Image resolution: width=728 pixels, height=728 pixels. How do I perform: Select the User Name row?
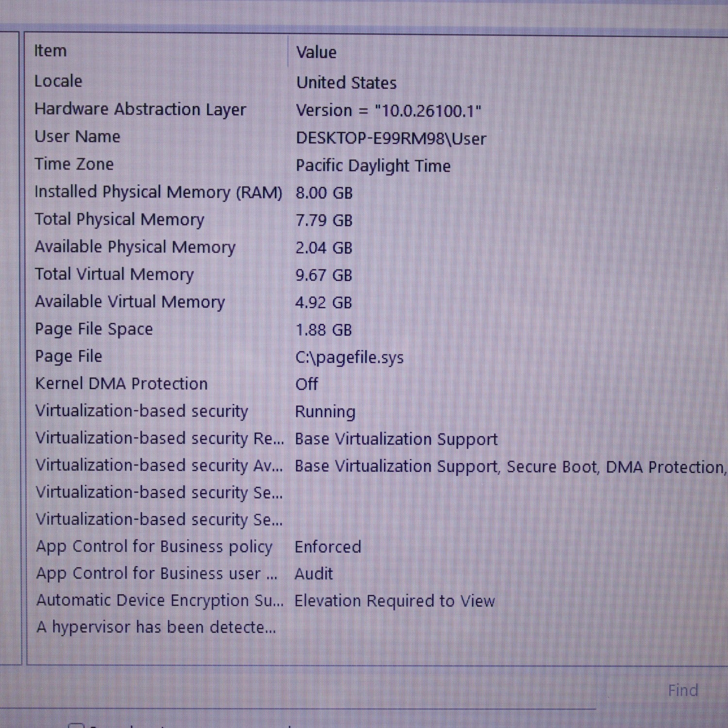point(77,137)
